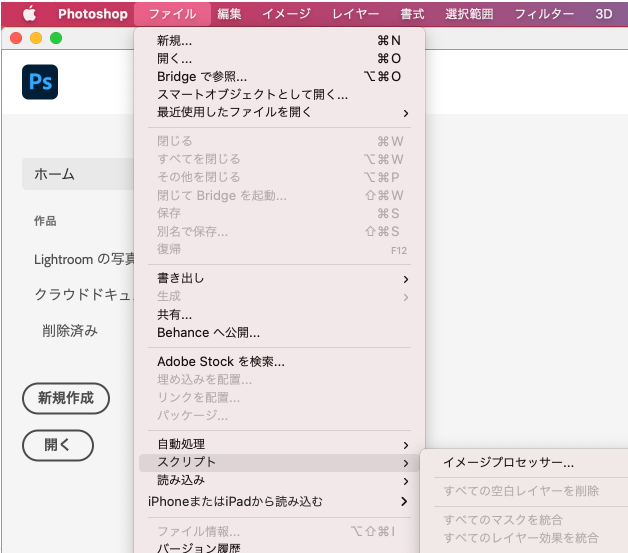Open the 書式 menu
This screenshot has height=553, width=628.
tap(412, 14)
